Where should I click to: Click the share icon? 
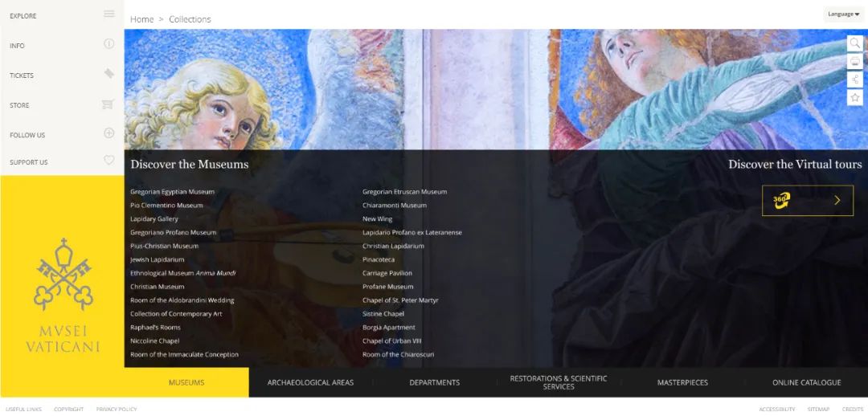[854, 80]
